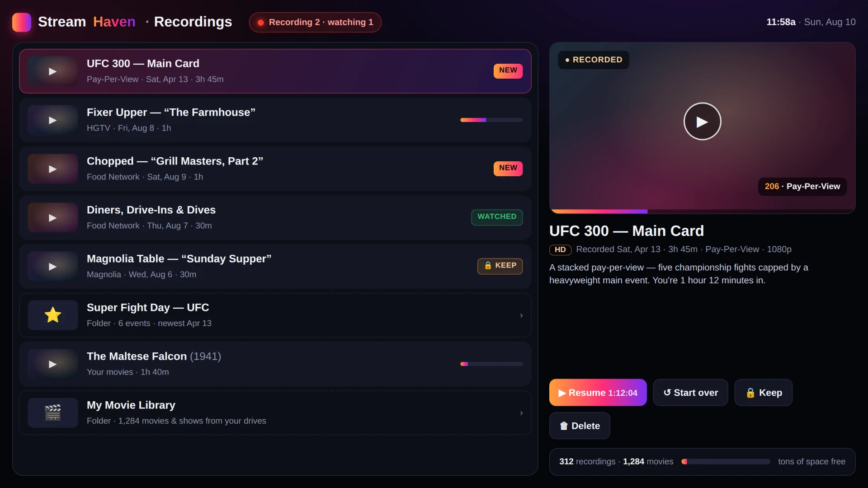Open My Movie Library folder title
This screenshot has width=868, height=488.
click(x=131, y=405)
